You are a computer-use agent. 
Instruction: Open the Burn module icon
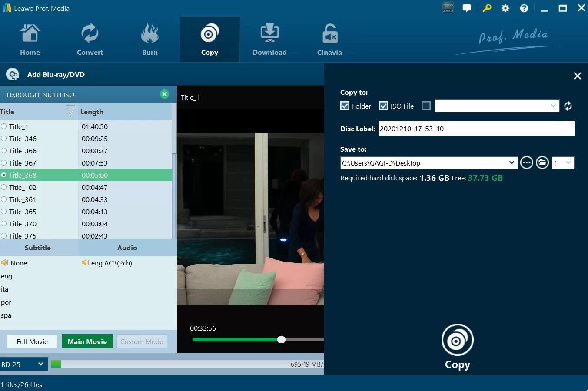149,38
